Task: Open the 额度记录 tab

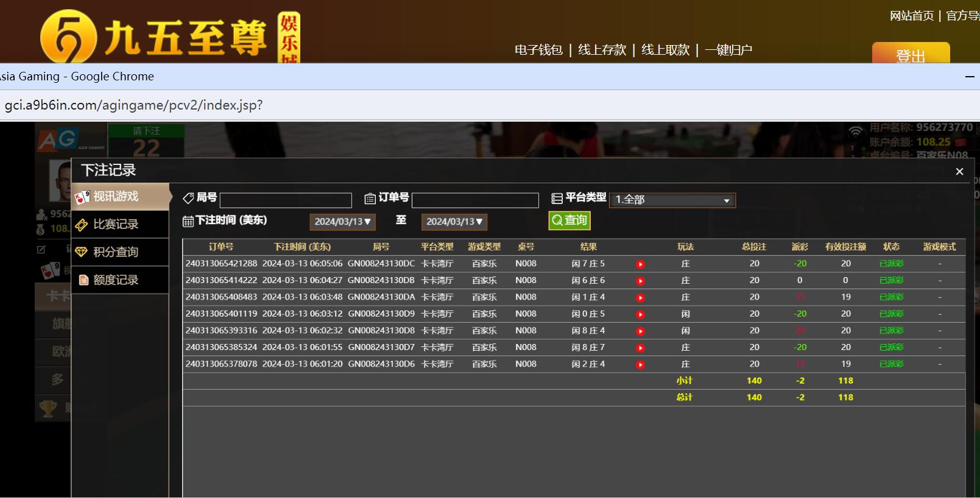Action: click(x=120, y=280)
